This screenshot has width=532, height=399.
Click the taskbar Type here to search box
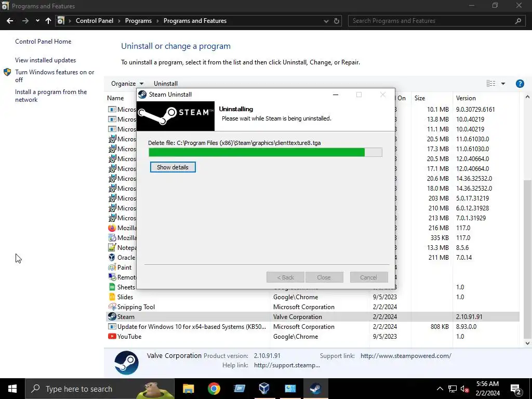[x=100, y=389]
